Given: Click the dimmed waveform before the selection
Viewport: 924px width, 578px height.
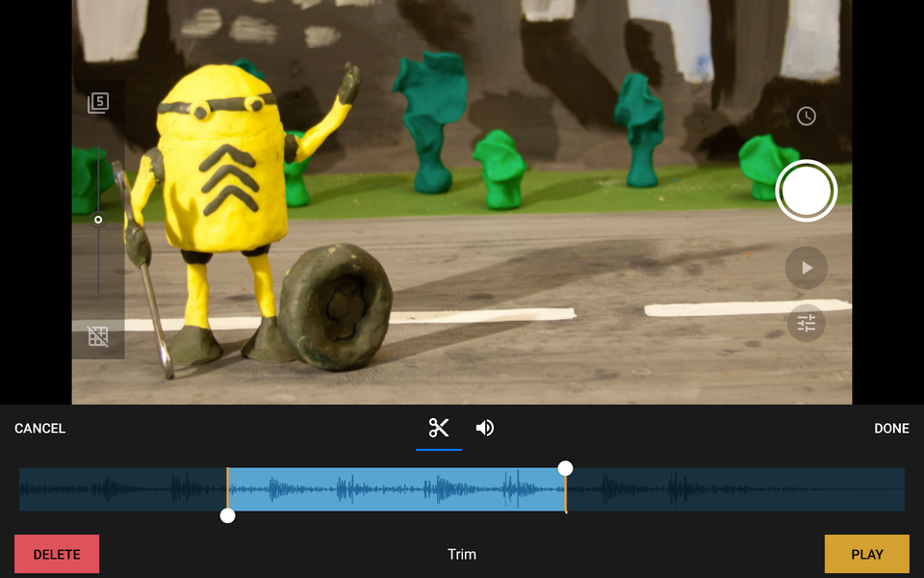Looking at the screenshot, I should pyautogui.click(x=120, y=489).
